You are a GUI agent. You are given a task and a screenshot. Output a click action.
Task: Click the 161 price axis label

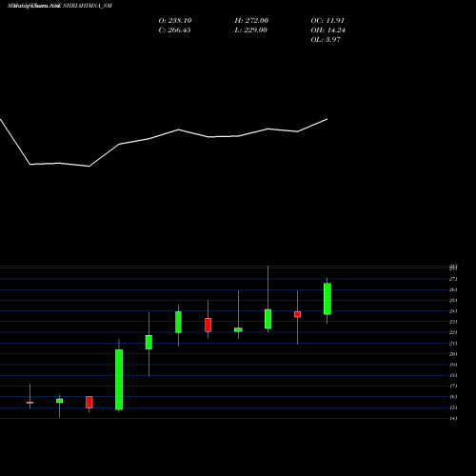point(453,397)
